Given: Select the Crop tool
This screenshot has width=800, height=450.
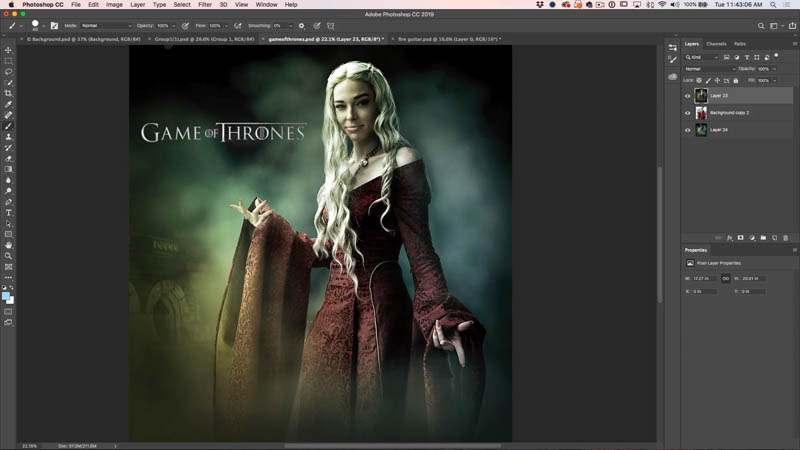Looking at the screenshot, I should click(x=8, y=93).
